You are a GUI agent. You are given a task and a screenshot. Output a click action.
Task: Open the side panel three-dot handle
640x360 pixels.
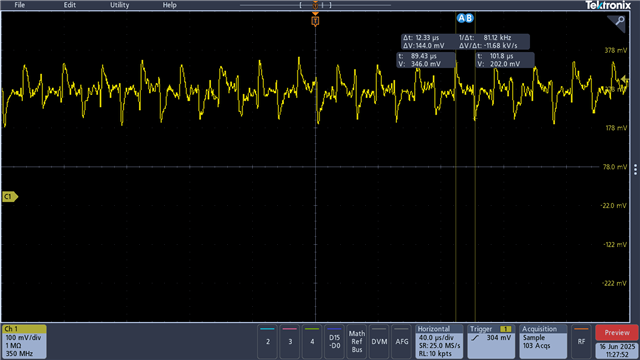click(636, 169)
